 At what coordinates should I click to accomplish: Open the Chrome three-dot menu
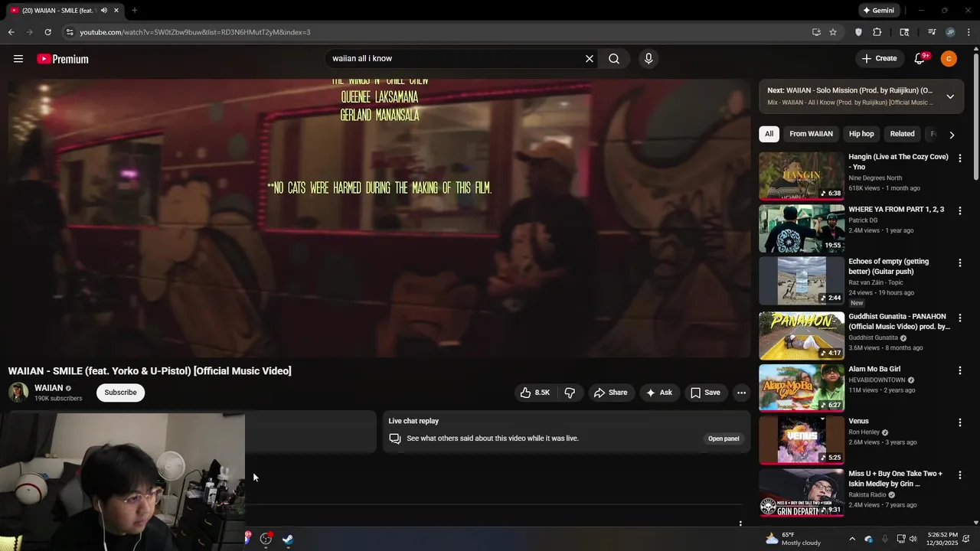[x=969, y=32]
